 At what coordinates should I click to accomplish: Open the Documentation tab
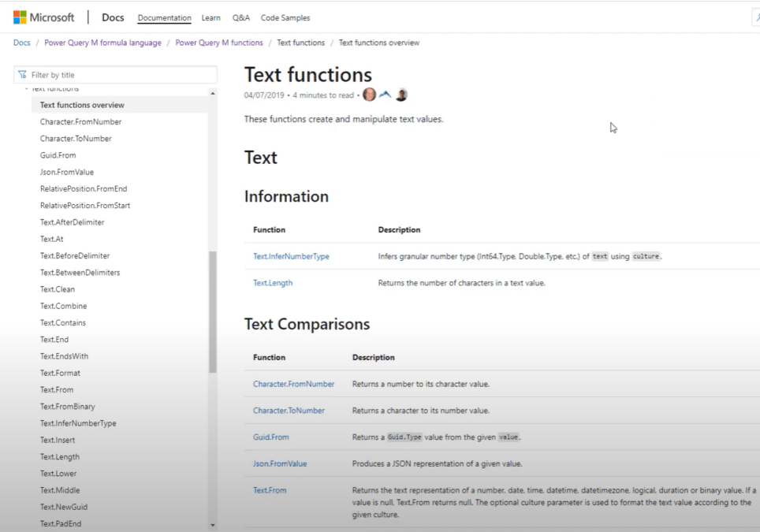pyautogui.click(x=164, y=18)
